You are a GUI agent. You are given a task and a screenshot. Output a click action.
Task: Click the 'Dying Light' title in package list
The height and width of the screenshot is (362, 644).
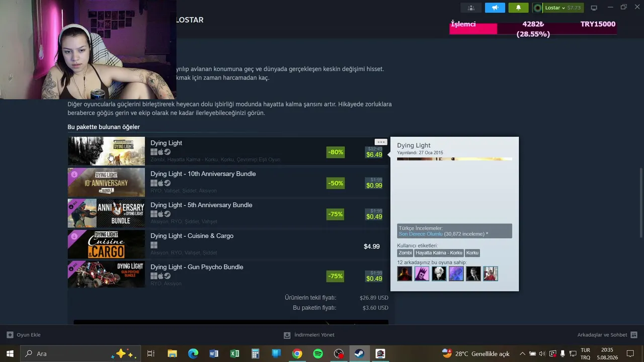pos(166,143)
